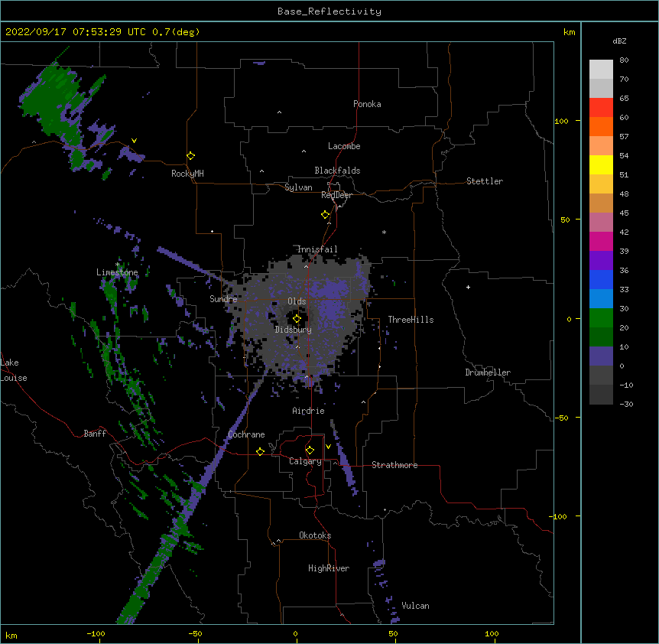Click the Cochrane label
The width and height of the screenshot is (659, 644).
coord(246,434)
